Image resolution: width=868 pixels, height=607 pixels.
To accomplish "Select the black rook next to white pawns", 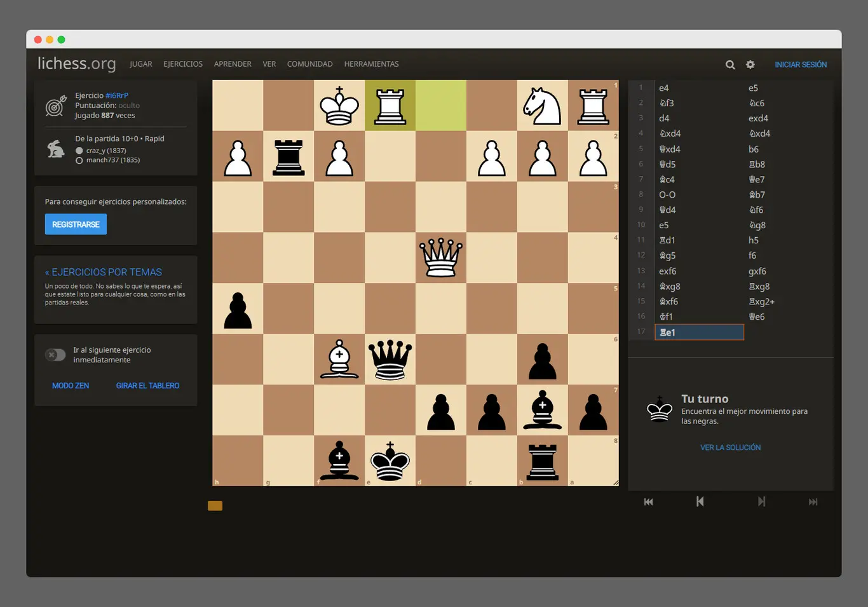I will point(288,156).
